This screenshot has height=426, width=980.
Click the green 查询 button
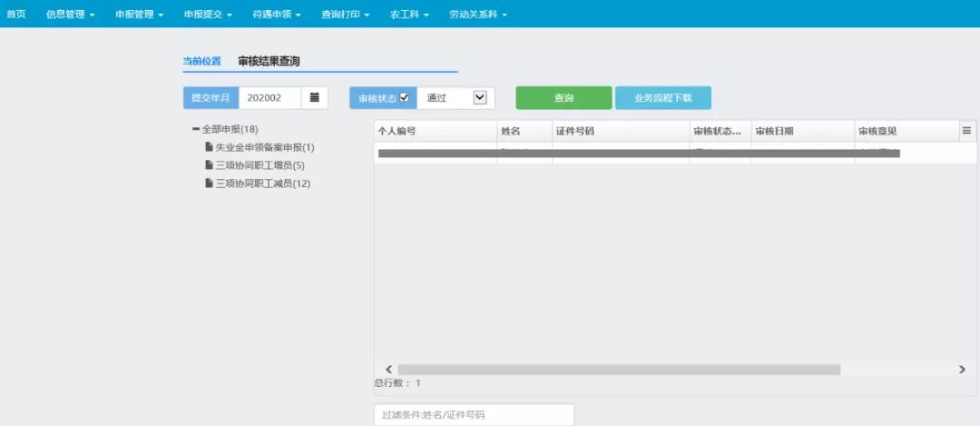tap(563, 97)
